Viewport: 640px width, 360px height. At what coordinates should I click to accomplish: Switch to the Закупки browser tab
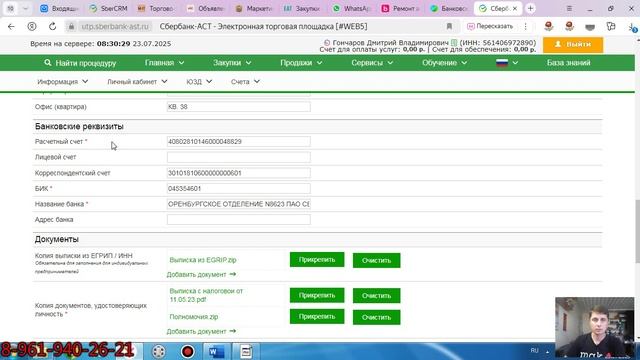pyautogui.click(x=302, y=8)
